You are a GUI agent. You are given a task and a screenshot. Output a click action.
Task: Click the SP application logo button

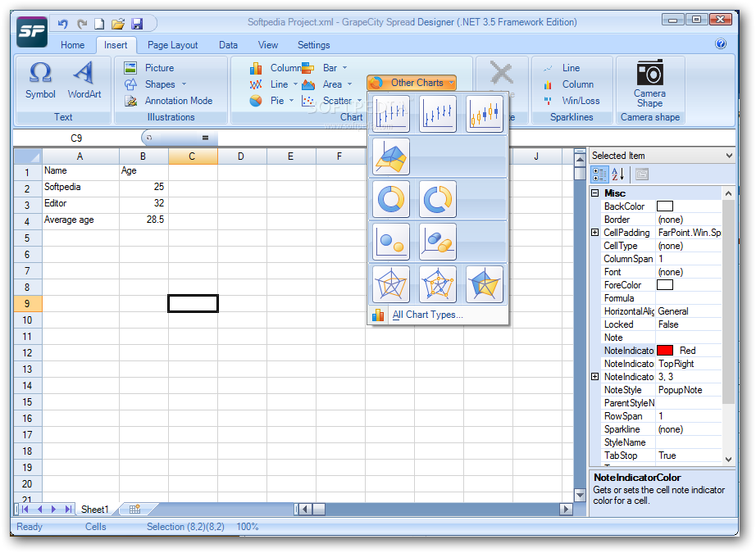(32, 32)
